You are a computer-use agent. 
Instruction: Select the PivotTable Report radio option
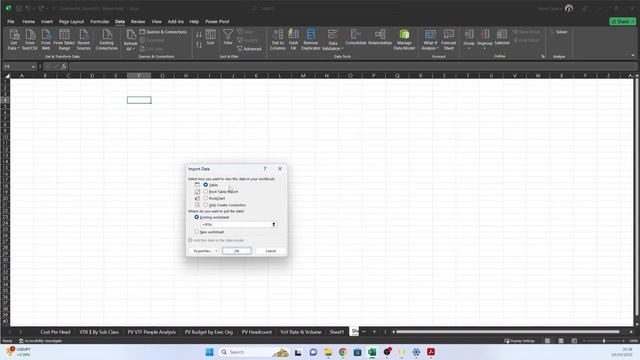[x=206, y=191]
